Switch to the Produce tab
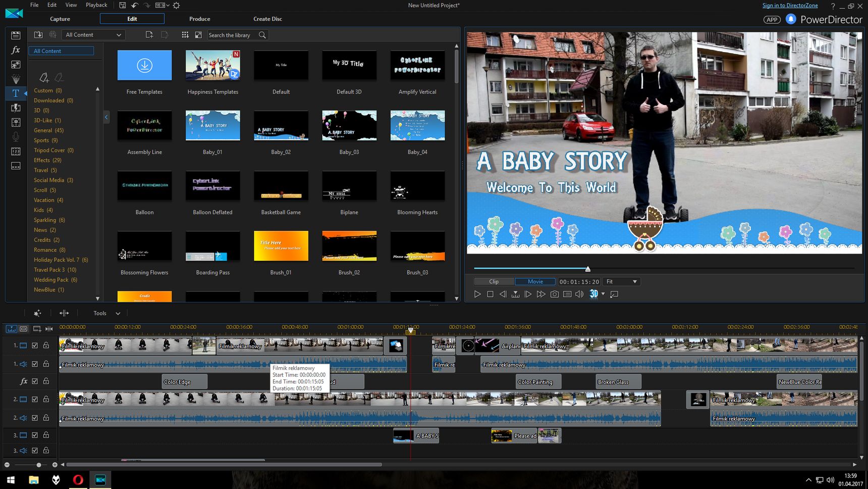The height and width of the screenshot is (489, 868). (x=200, y=19)
